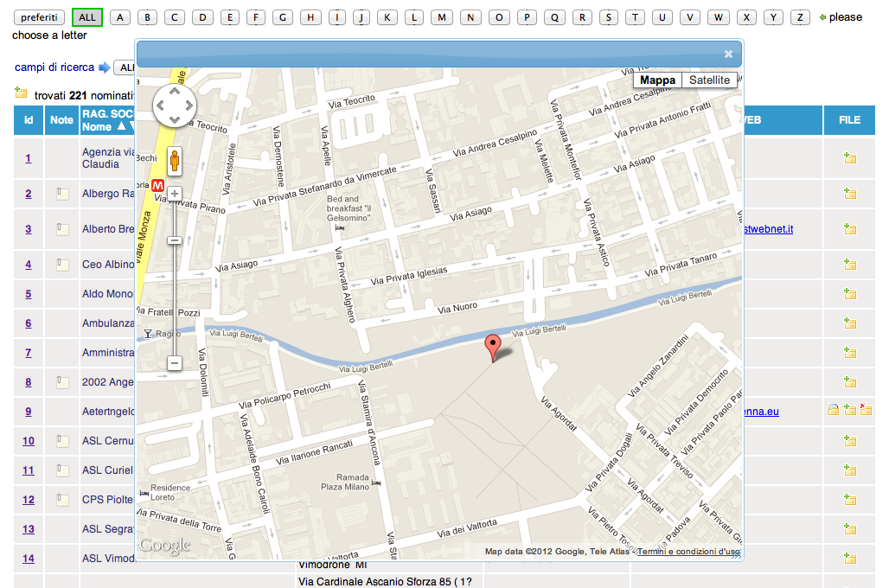Screen dimensions: 889x588
Task: Filter names by letter A
Action: (119, 17)
